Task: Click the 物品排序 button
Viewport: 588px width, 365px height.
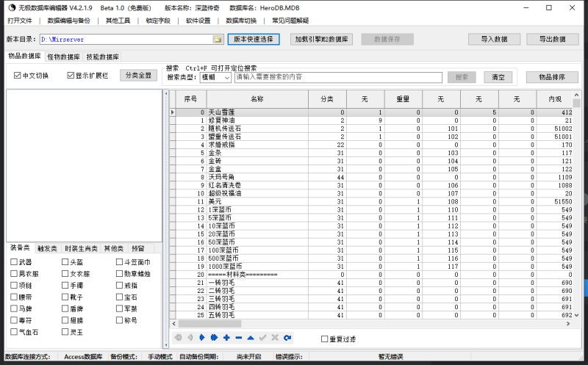Action: (x=552, y=77)
